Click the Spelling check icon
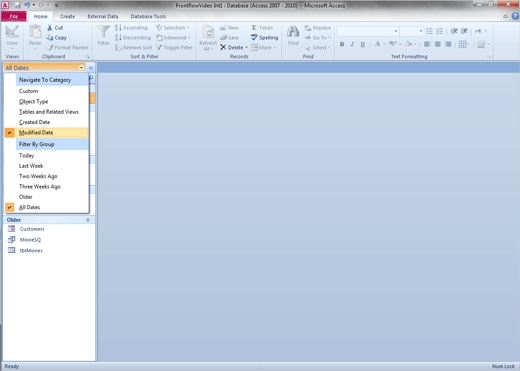Screen dimensions: 520x371 point(254,37)
